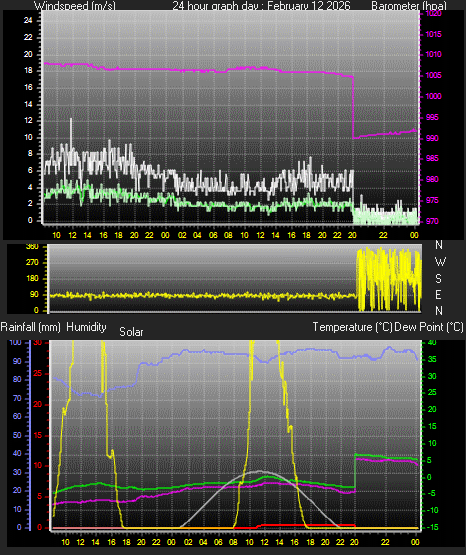Click the 'Dew Point (°C)' label
Image resolution: width=466 pixels, height=555 pixels.
[429, 327]
